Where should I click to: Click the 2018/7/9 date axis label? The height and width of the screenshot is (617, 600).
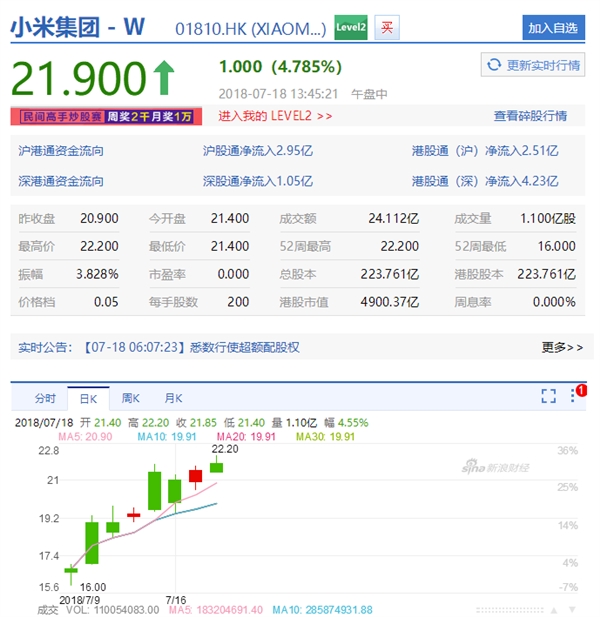pyautogui.click(x=79, y=600)
